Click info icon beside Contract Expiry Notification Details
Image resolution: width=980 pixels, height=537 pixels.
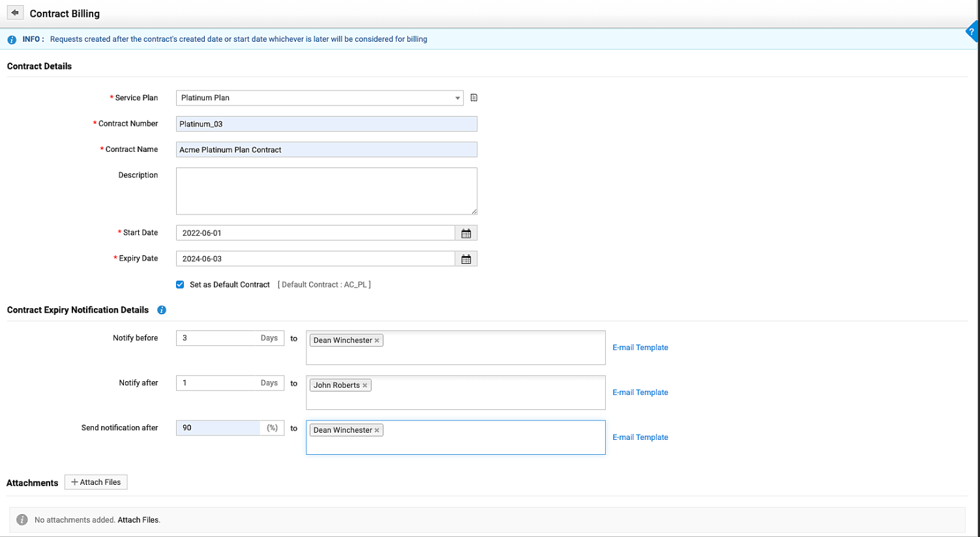click(x=162, y=310)
